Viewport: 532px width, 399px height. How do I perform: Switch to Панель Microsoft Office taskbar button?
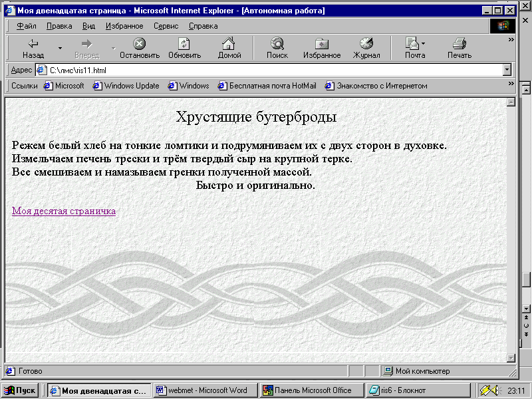point(311,390)
